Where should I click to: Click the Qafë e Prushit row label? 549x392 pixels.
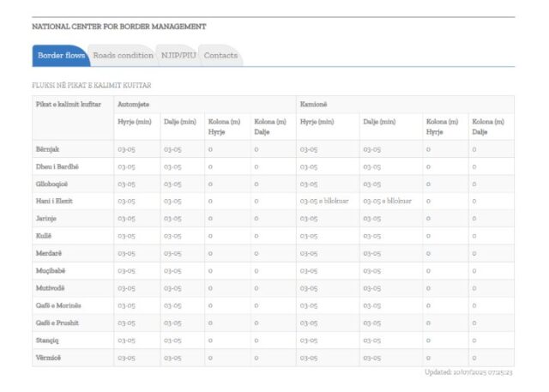click(57, 323)
